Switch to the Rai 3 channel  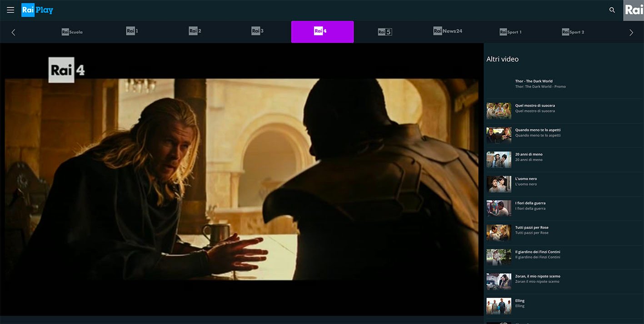(x=258, y=31)
